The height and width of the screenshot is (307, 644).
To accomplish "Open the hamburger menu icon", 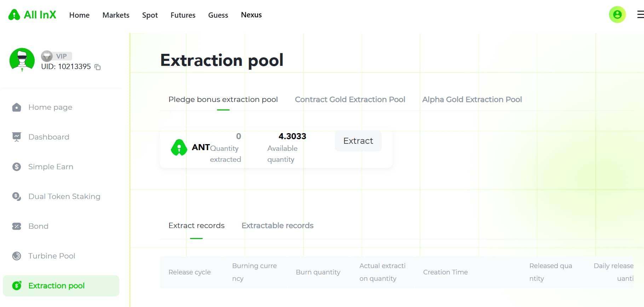I will point(640,15).
